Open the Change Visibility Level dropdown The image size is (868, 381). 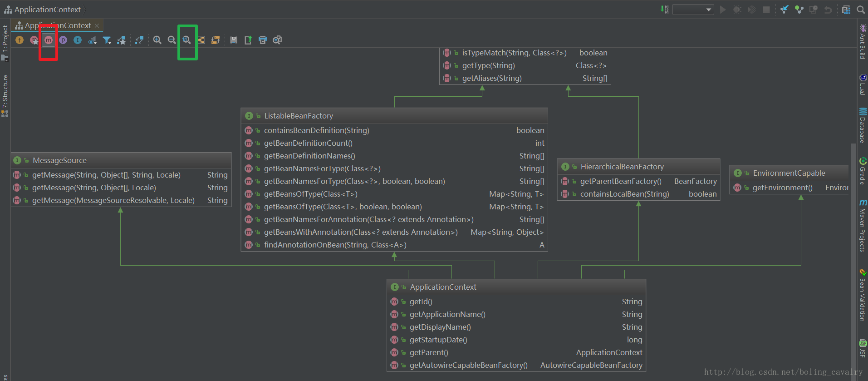(x=93, y=40)
